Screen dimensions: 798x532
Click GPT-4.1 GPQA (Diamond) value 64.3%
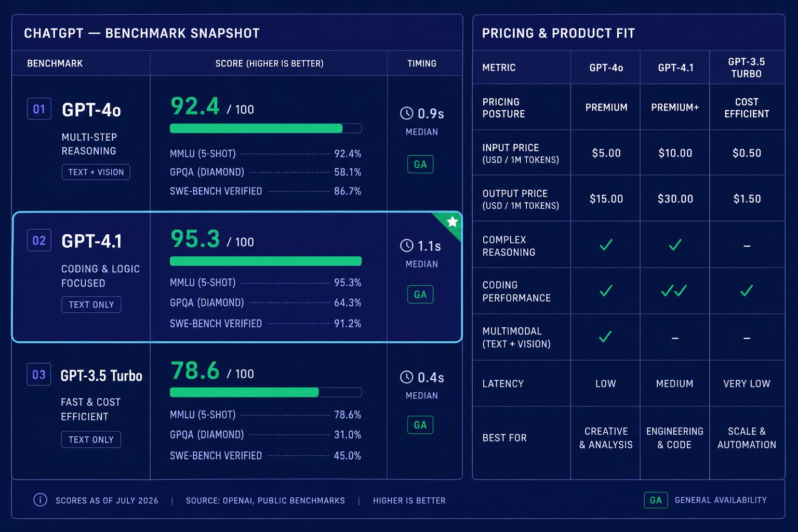(348, 302)
